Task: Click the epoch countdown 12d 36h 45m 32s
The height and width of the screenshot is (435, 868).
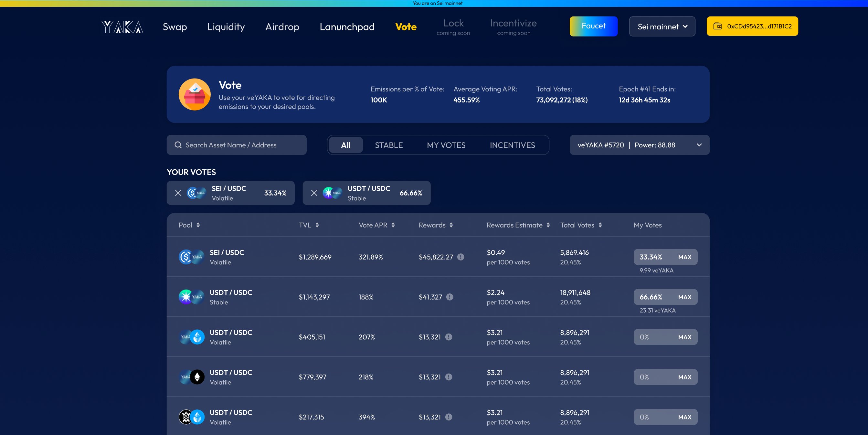Action: pos(644,100)
